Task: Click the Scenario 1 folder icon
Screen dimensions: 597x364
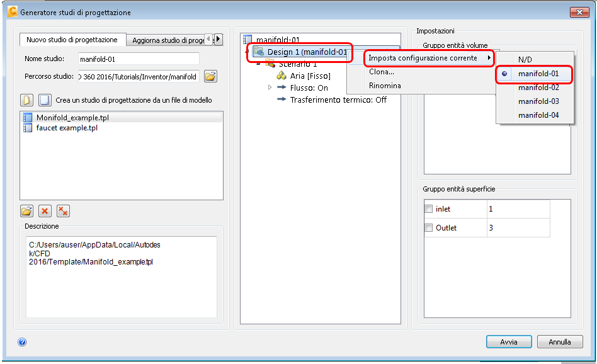Action: pos(270,63)
